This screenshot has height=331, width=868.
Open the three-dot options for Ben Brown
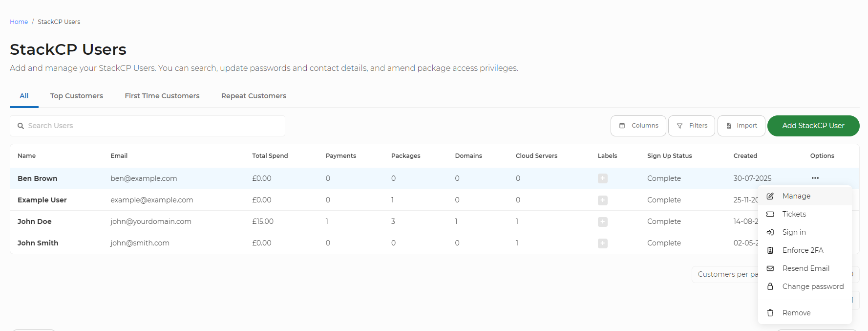815,178
